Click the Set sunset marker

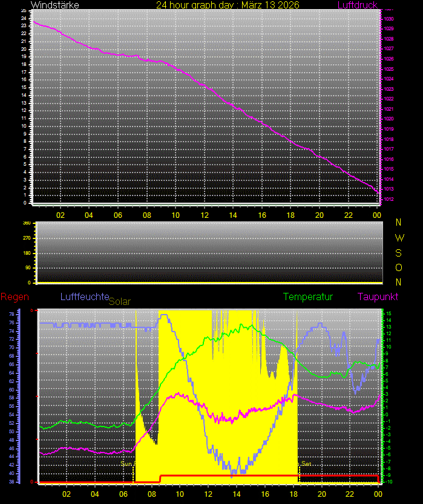(306, 463)
